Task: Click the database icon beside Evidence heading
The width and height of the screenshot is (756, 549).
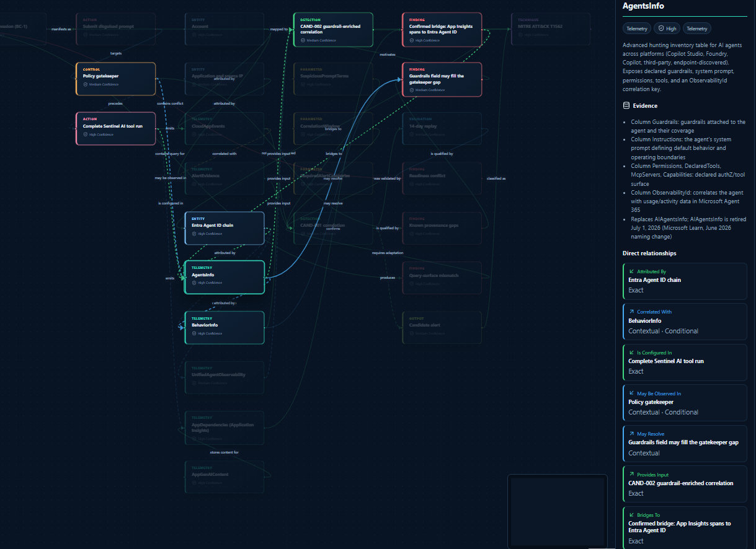Action: click(x=626, y=106)
